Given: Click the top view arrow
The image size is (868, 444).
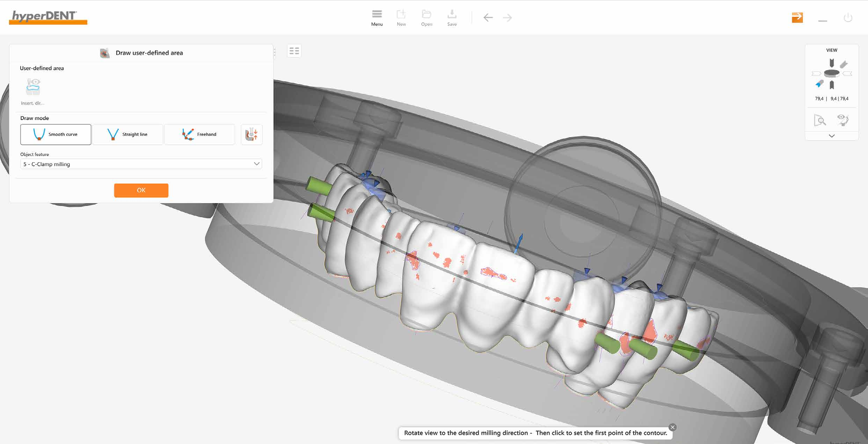Looking at the screenshot, I should (832, 63).
